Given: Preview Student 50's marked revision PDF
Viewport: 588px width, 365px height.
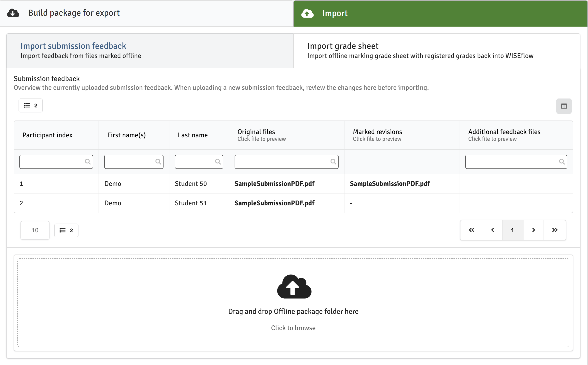Looking at the screenshot, I should pyautogui.click(x=390, y=184).
